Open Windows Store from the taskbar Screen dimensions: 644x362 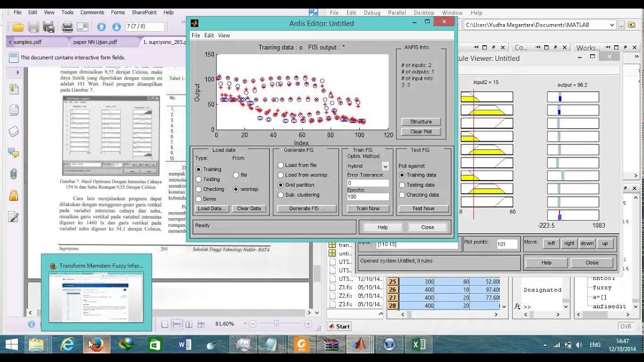tap(154, 344)
